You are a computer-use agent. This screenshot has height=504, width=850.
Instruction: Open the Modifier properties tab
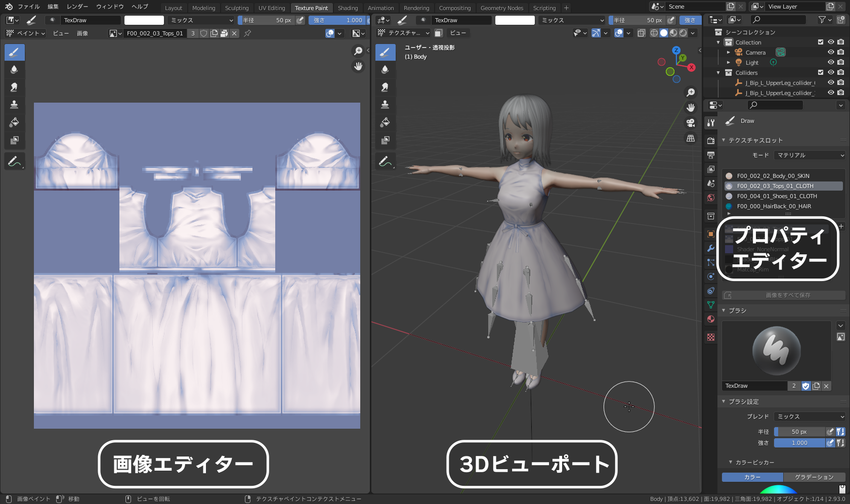[710, 248]
